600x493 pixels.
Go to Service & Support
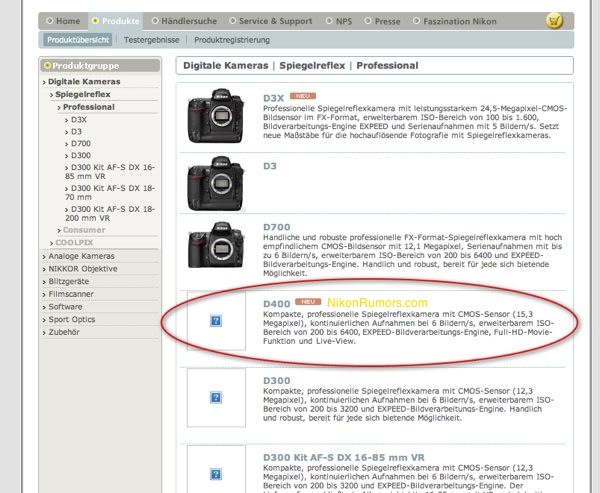[271, 21]
